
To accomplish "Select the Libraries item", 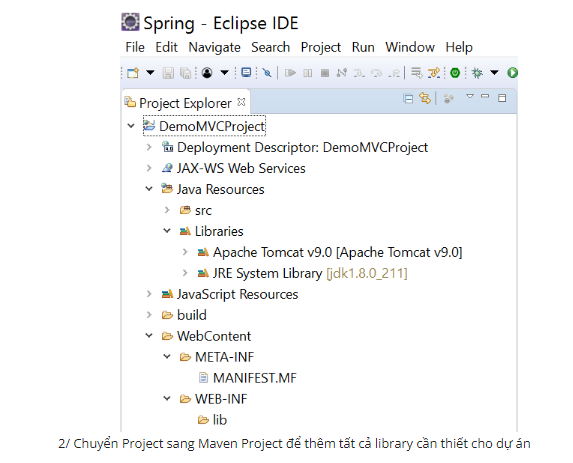I will click(211, 231).
